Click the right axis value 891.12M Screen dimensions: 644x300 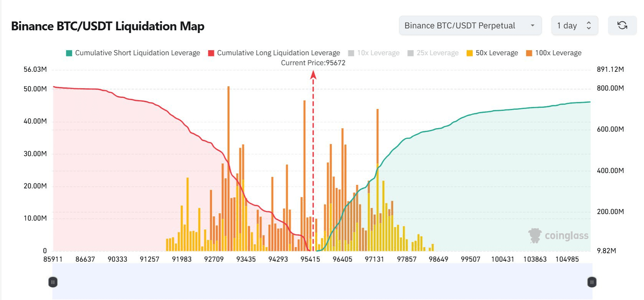point(610,69)
